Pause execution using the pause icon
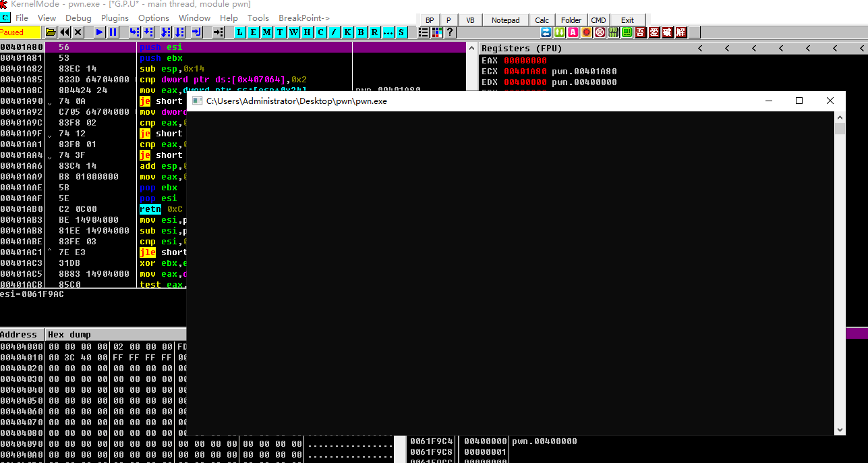 (x=113, y=32)
